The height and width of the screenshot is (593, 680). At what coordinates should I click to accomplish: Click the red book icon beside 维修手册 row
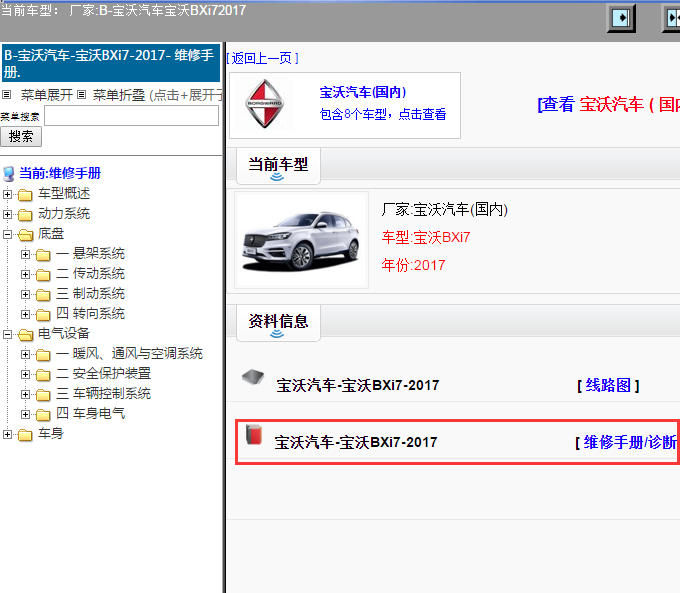(x=254, y=434)
